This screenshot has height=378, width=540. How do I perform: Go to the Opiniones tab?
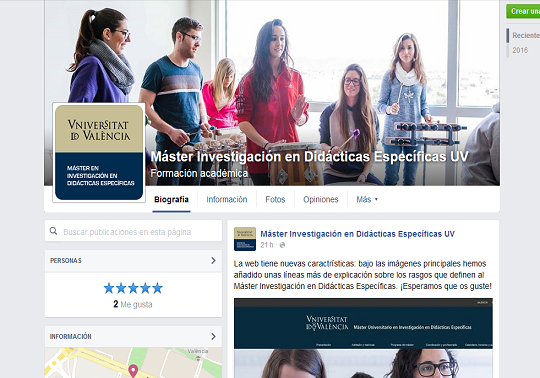tap(321, 200)
